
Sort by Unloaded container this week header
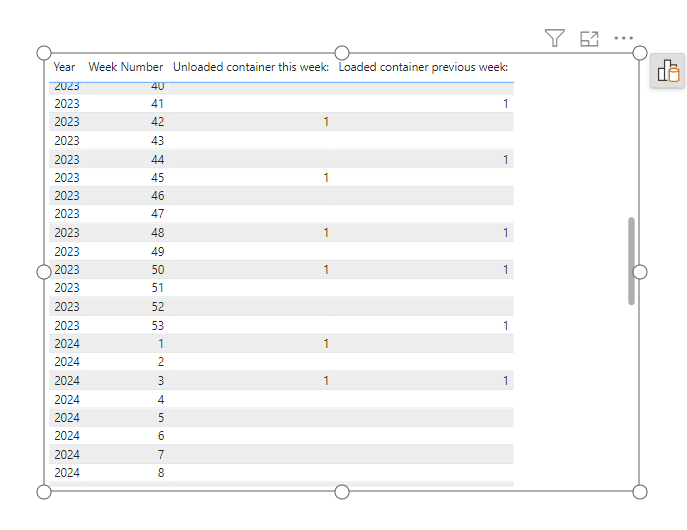point(251,67)
